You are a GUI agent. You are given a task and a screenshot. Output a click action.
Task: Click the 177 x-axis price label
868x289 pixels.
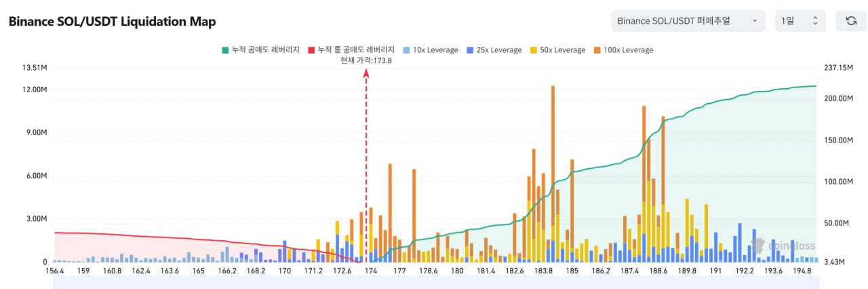(x=399, y=271)
